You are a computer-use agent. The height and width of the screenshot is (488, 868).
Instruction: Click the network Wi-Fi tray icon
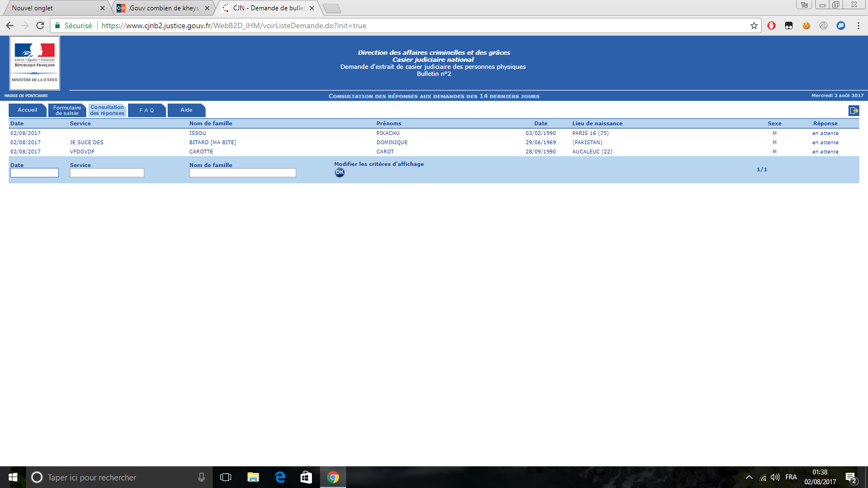(763, 477)
